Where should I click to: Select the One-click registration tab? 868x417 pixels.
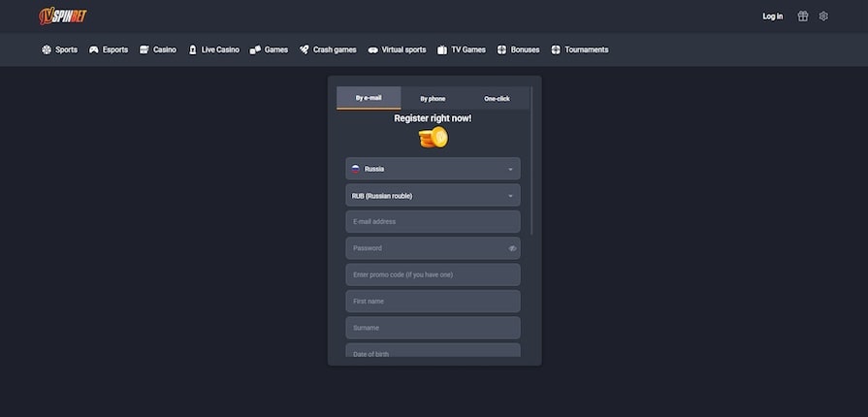pyautogui.click(x=497, y=99)
